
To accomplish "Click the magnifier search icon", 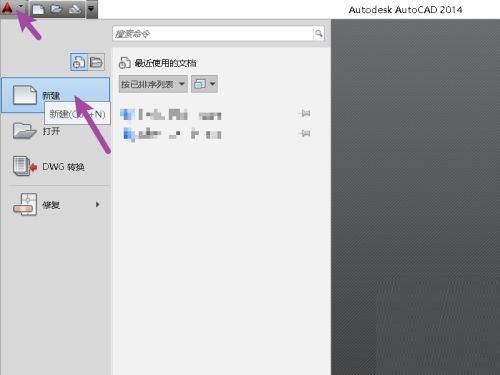I will pos(319,34).
